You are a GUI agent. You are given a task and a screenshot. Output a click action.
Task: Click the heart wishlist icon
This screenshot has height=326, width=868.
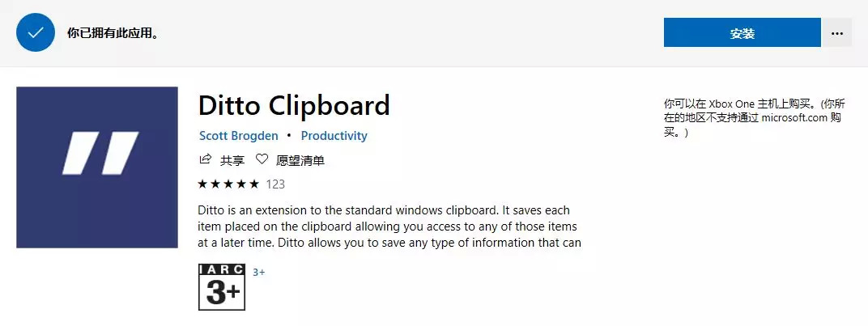[x=262, y=160]
